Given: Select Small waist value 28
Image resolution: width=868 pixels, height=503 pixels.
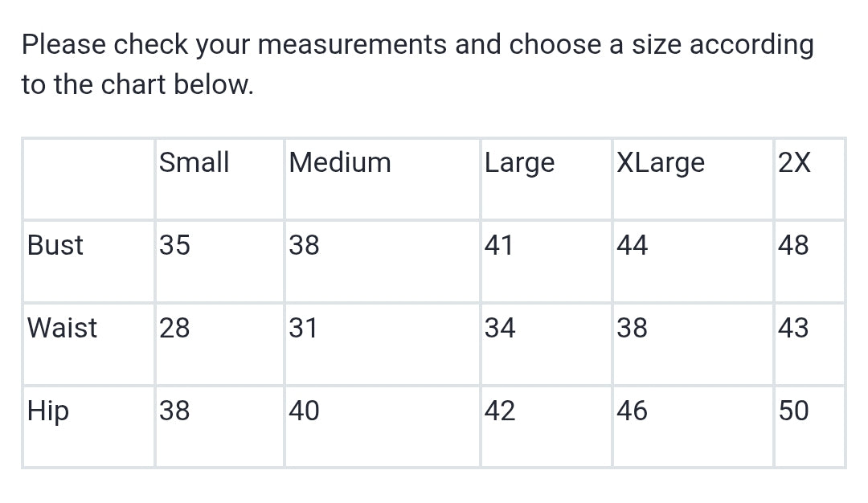Looking at the screenshot, I should click(174, 328).
